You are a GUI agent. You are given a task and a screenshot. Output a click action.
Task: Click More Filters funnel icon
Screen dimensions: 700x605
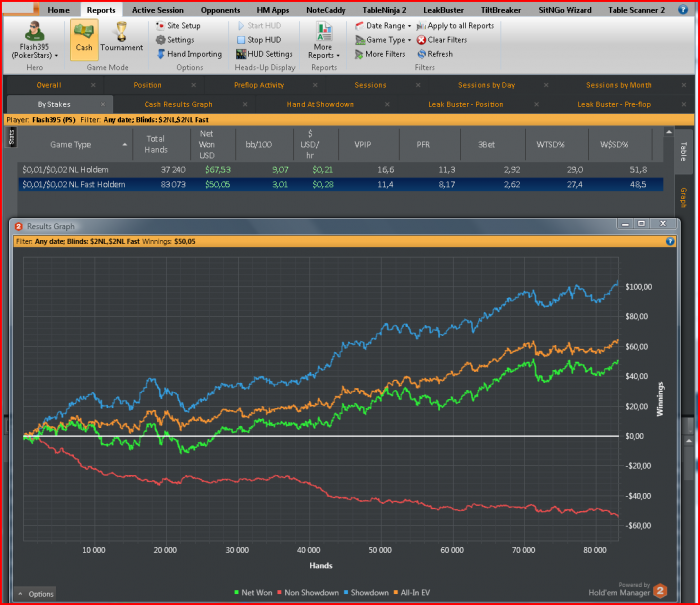[359, 54]
